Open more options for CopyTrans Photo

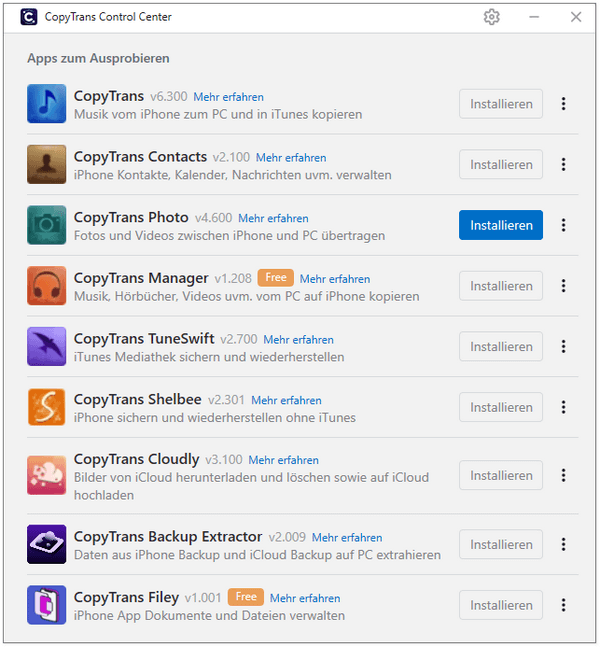coord(563,225)
